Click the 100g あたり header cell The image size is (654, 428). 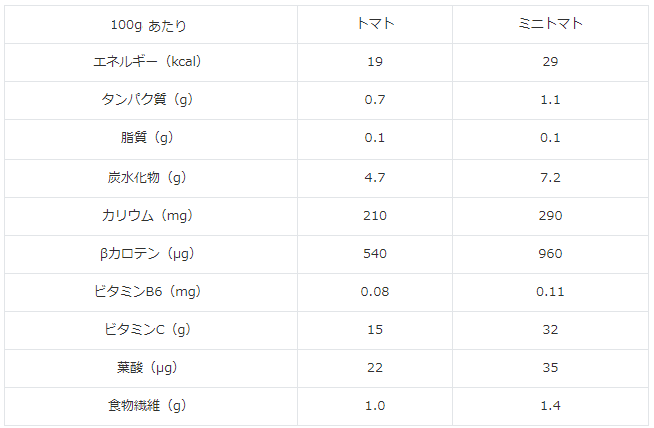click(151, 25)
